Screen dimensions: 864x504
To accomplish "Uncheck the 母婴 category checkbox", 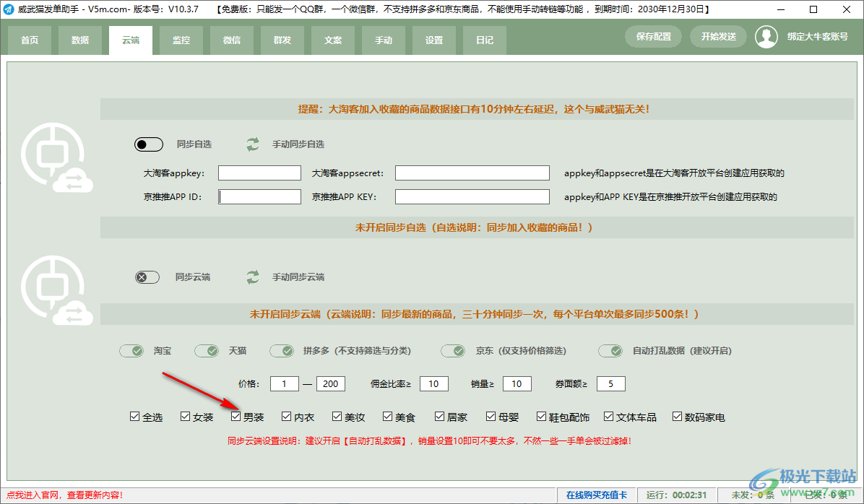I will click(x=491, y=417).
